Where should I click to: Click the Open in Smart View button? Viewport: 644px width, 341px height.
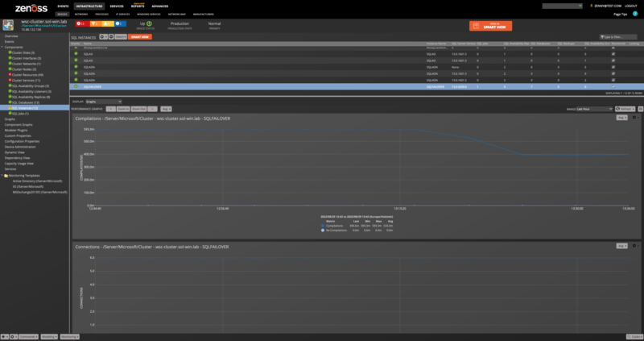[x=490, y=26]
